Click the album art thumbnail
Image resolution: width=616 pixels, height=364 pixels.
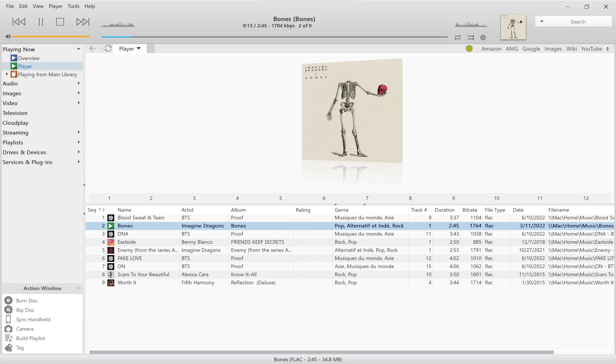pyautogui.click(x=513, y=27)
